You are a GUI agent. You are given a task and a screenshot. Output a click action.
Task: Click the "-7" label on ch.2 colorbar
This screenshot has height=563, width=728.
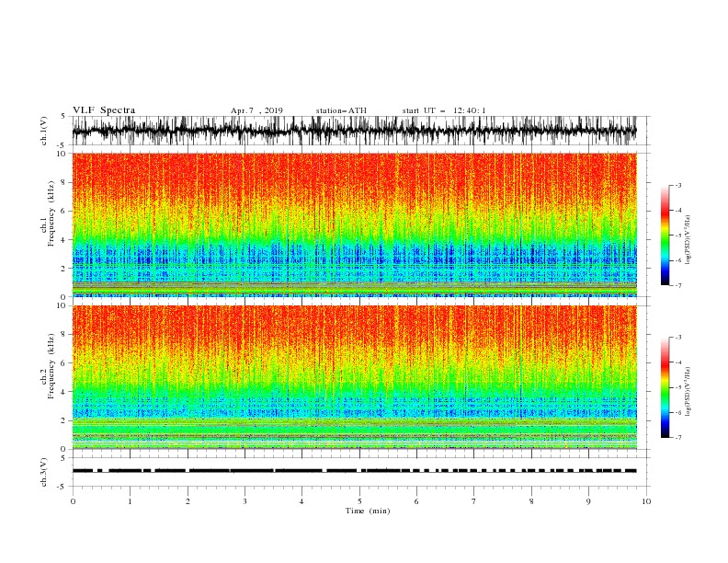(677, 437)
